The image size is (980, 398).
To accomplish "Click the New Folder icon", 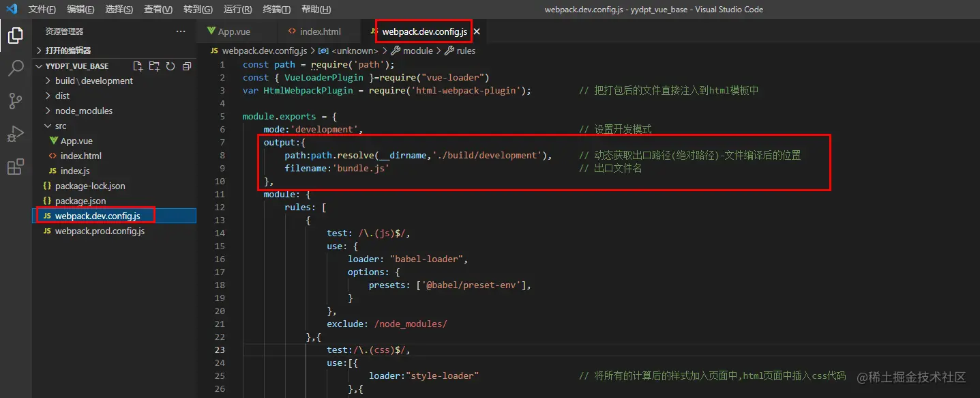I will point(154,66).
